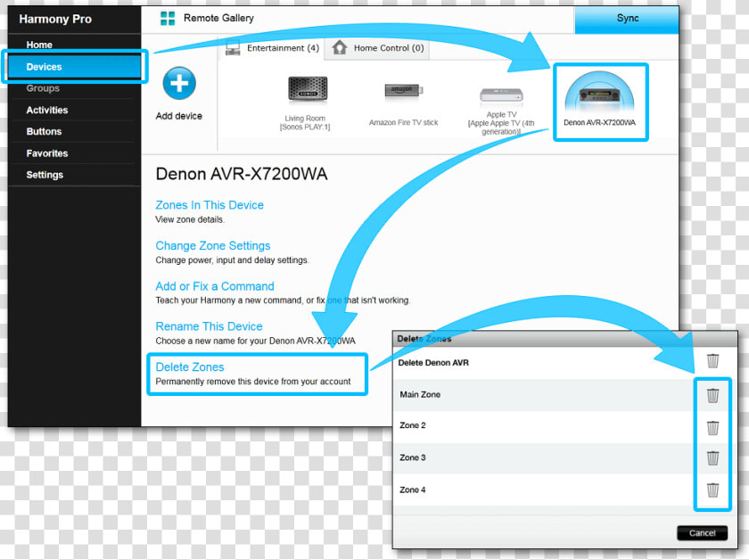Select the Denon AVR-X7200WA device icon
Viewport: 749px width, 560px height.
click(599, 92)
